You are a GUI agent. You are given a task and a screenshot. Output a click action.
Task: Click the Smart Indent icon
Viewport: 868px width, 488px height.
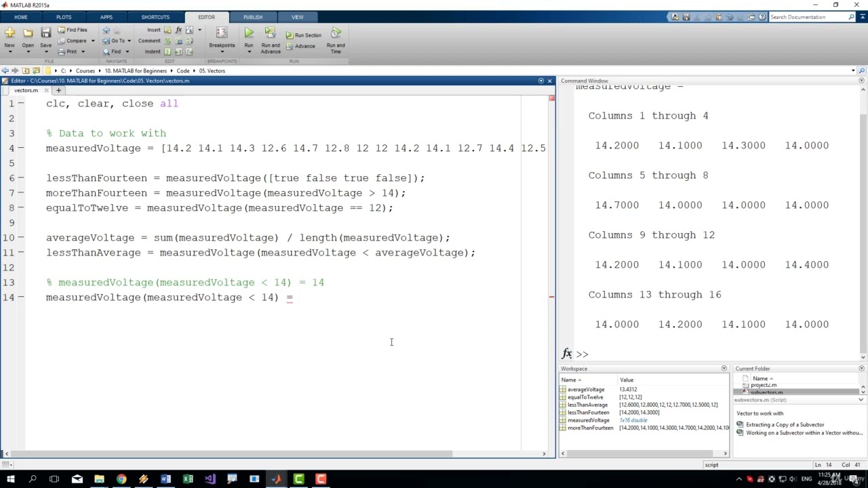pos(168,52)
